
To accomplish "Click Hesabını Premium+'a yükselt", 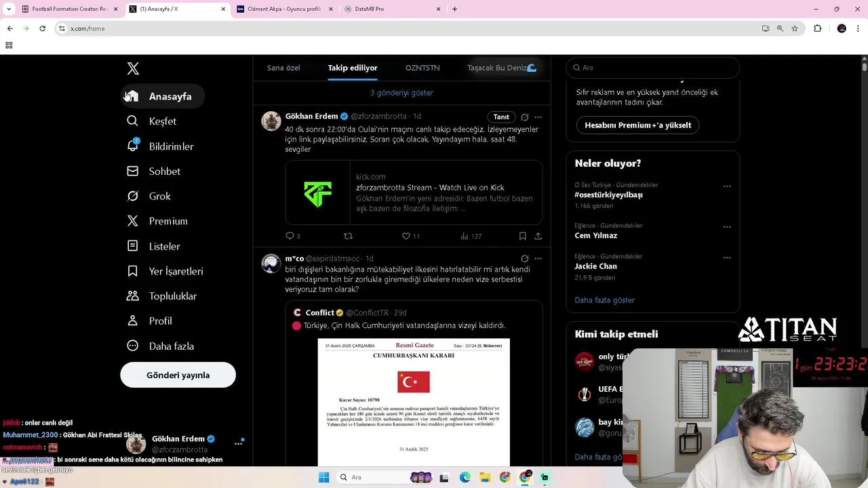I will pos(638,125).
